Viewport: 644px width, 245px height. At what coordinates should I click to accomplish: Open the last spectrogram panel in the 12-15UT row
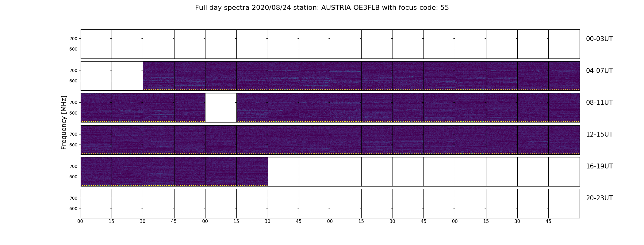coord(564,140)
